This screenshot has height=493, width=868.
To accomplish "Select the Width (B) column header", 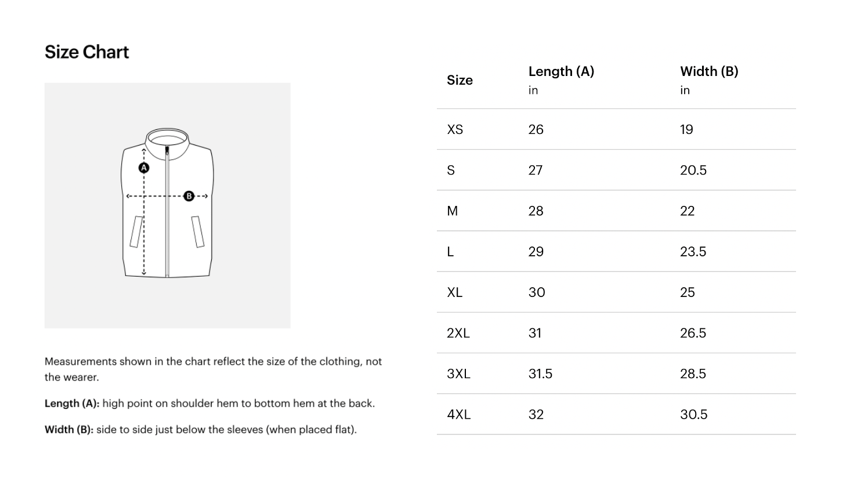I will (709, 71).
